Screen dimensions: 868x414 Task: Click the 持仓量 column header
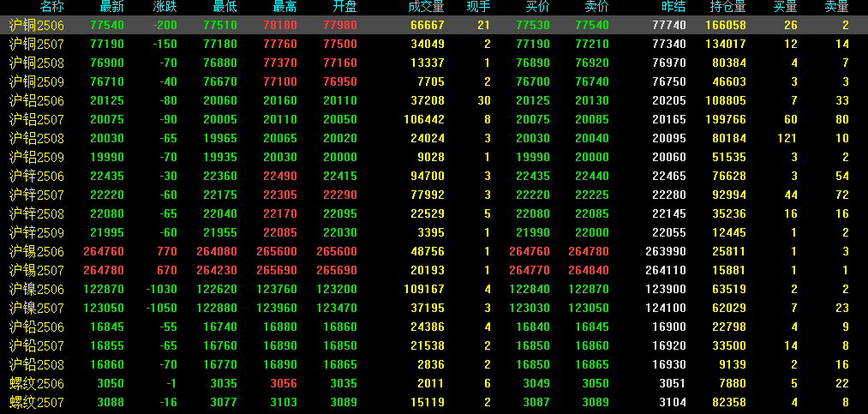click(728, 7)
